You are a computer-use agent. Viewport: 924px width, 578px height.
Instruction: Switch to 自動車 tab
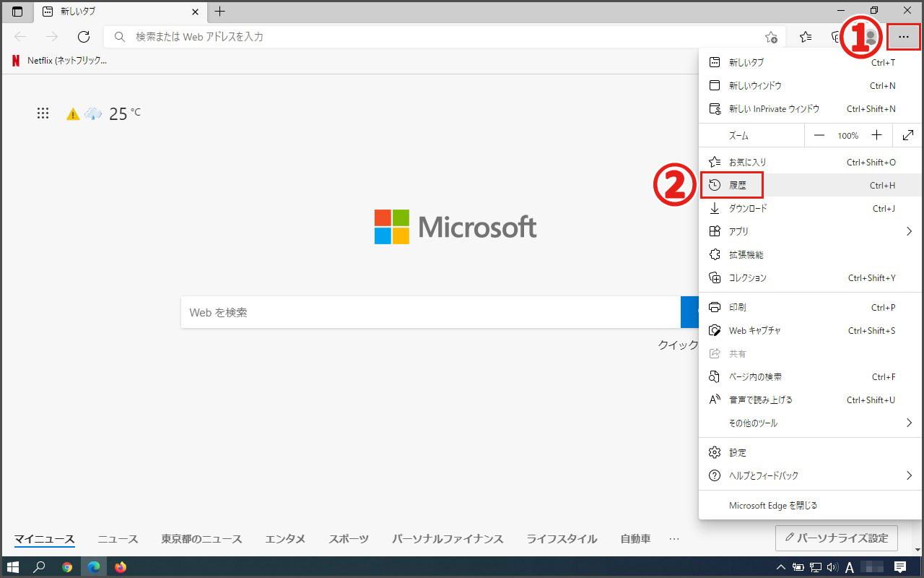point(635,539)
